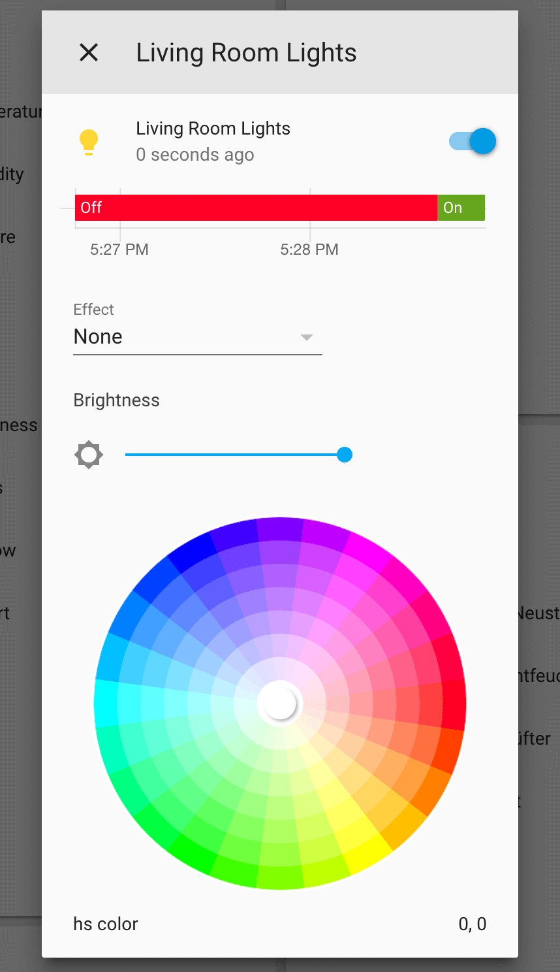Viewport: 560px width, 972px height.
Task: Toggle the Living Room Lights switch off
Action: click(473, 141)
